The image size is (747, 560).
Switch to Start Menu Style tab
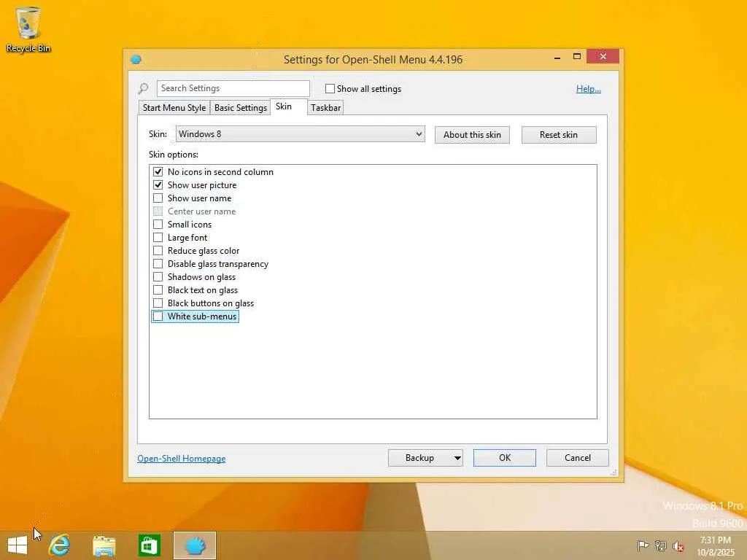coord(174,108)
